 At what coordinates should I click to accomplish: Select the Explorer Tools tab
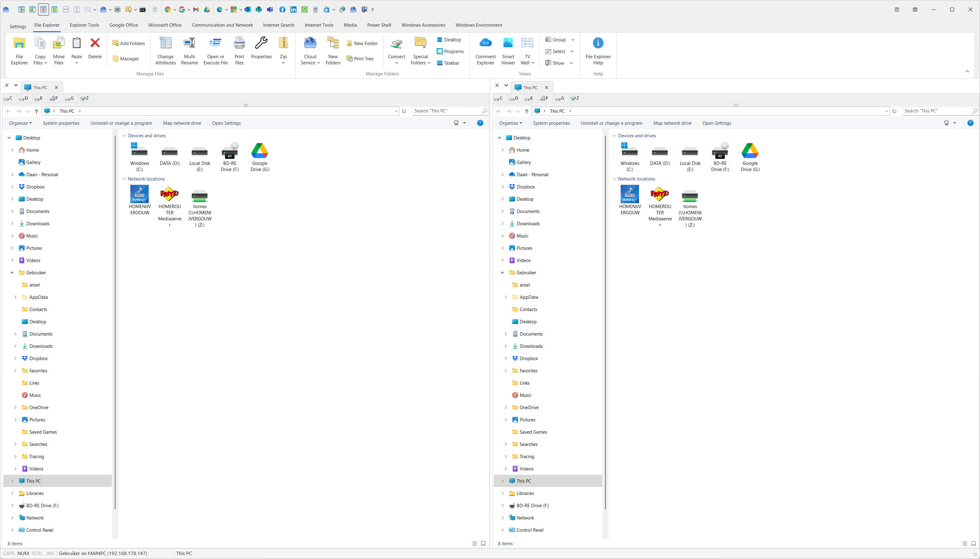[x=84, y=25]
